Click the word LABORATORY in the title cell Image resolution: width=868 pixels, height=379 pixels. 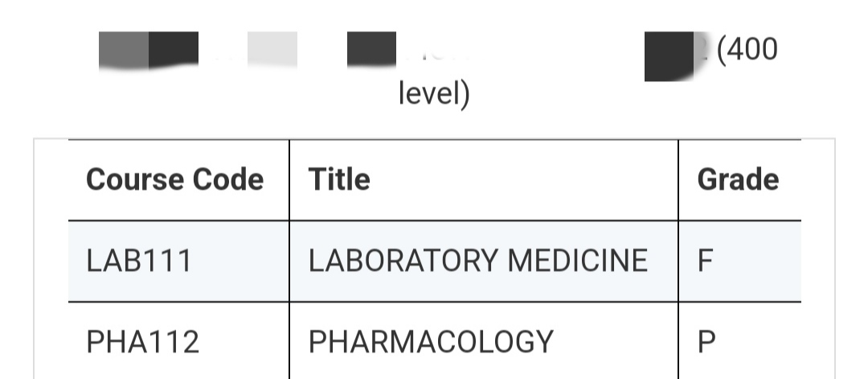pos(392,261)
